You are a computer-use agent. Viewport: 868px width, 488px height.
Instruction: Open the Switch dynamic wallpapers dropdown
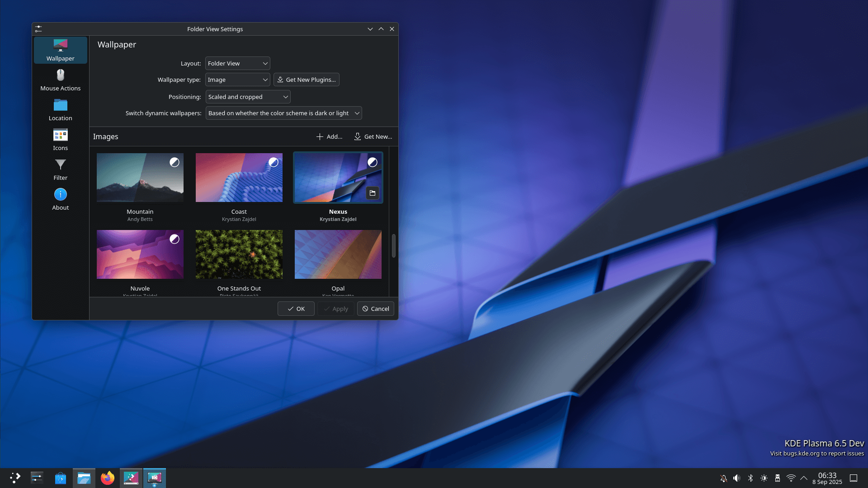(x=283, y=113)
